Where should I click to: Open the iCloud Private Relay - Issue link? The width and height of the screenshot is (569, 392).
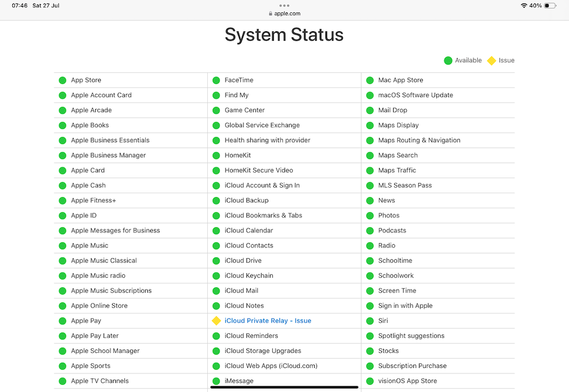pos(268,321)
